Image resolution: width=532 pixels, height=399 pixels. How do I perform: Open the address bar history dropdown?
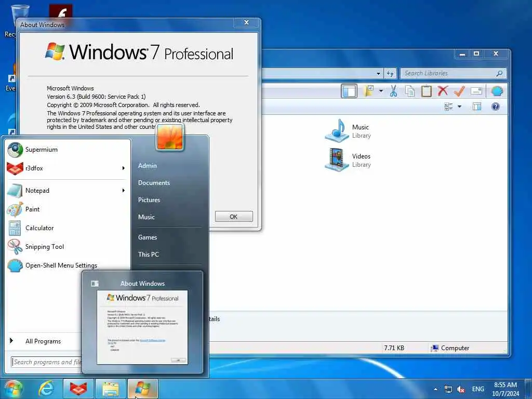tap(378, 73)
